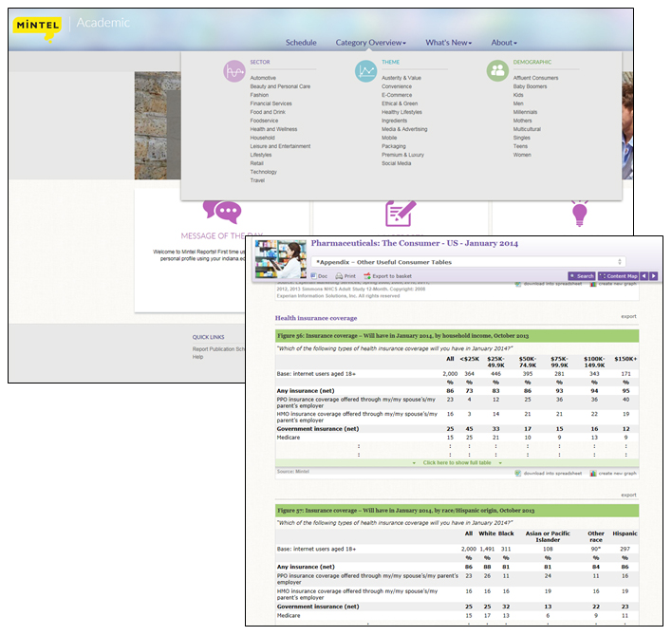Click the purple notepad-and-pencil icon

(x=401, y=214)
